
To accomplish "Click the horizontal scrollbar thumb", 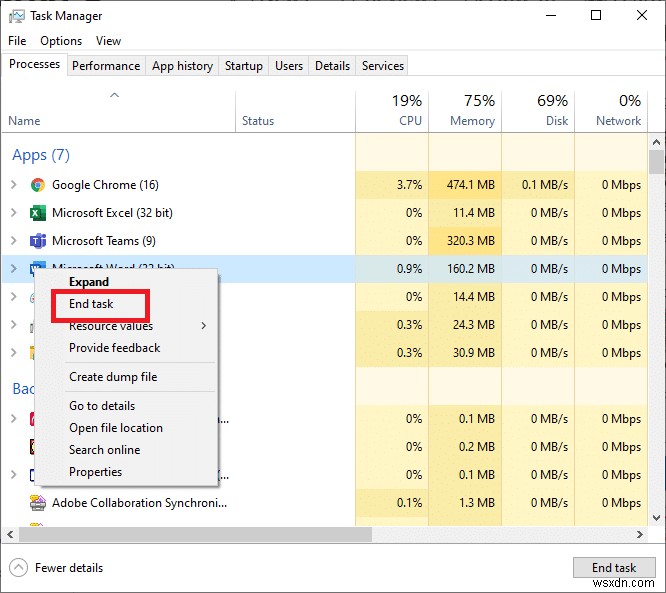I will pyautogui.click(x=195, y=534).
